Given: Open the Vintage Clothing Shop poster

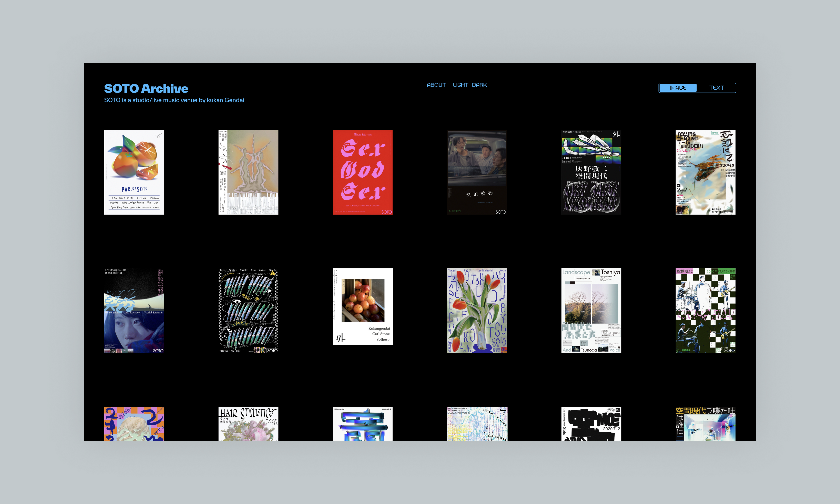Looking at the screenshot, I should [248, 172].
